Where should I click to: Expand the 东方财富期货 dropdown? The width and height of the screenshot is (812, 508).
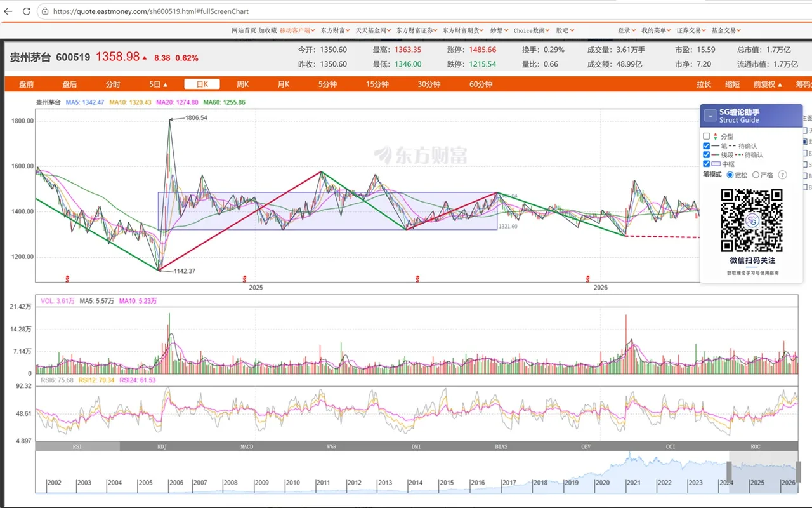point(464,30)
